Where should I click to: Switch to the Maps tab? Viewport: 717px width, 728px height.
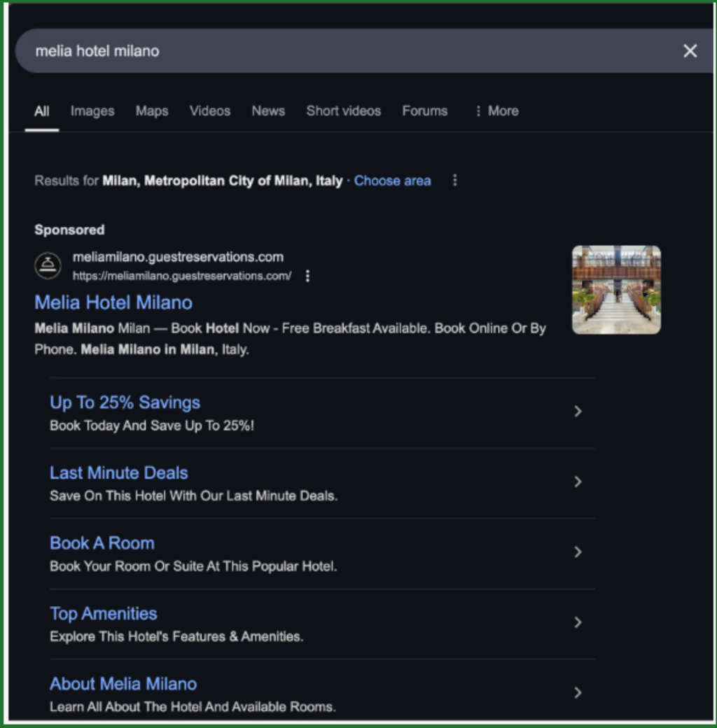[152, 111]
